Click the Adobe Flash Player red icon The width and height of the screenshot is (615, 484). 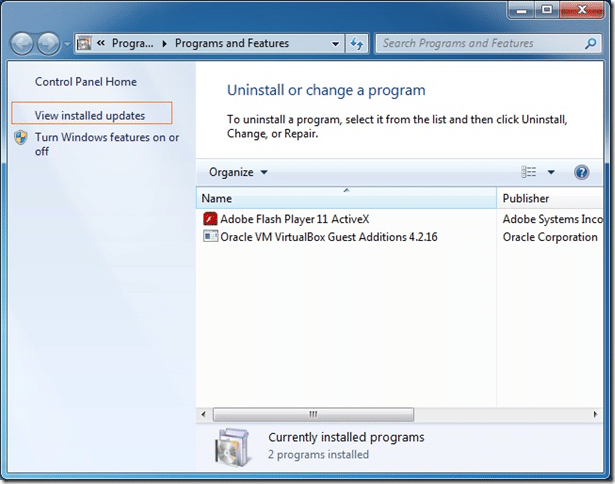pyautogui.click(x=210, y=218)
